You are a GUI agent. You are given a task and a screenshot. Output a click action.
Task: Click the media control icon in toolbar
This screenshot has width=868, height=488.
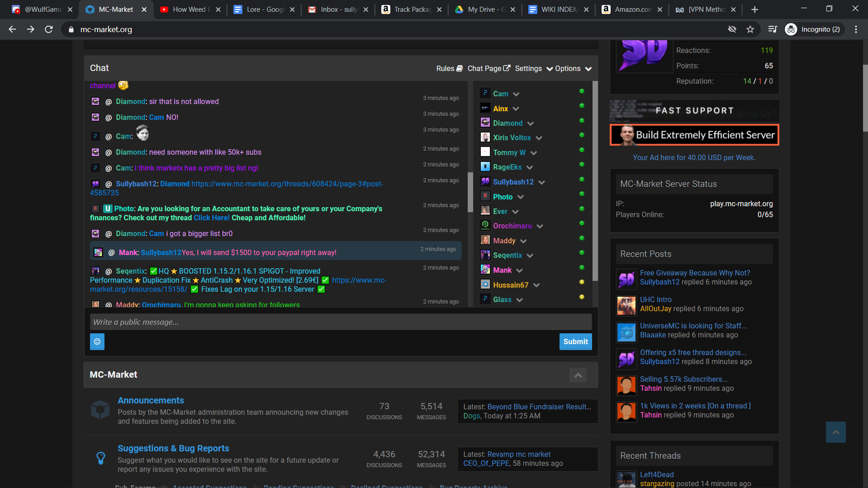point(773,29)
